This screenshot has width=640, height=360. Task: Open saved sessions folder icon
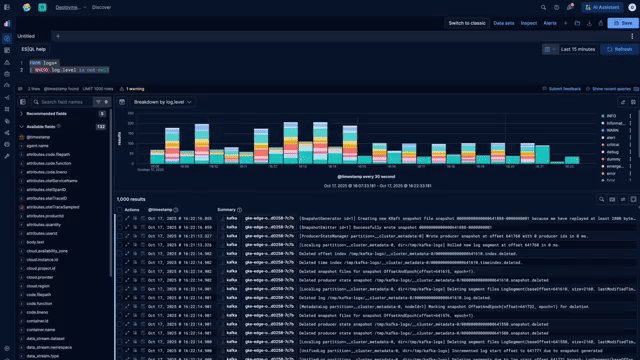click(x=577, y=23)
